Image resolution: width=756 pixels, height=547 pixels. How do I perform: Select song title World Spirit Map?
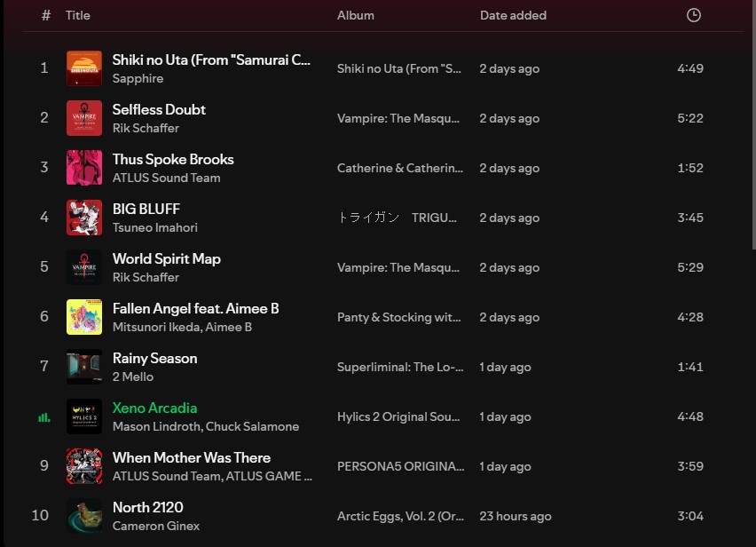(x=166, y=258)
